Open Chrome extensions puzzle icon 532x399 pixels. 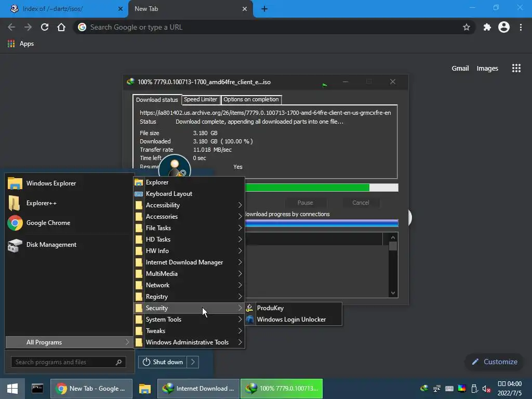487,27
